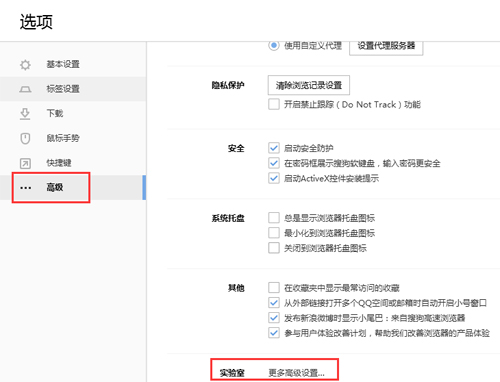
Task: Toggle 发布新浪微博时显示小尾巴 checkbox
Action: tap(274, 318)
